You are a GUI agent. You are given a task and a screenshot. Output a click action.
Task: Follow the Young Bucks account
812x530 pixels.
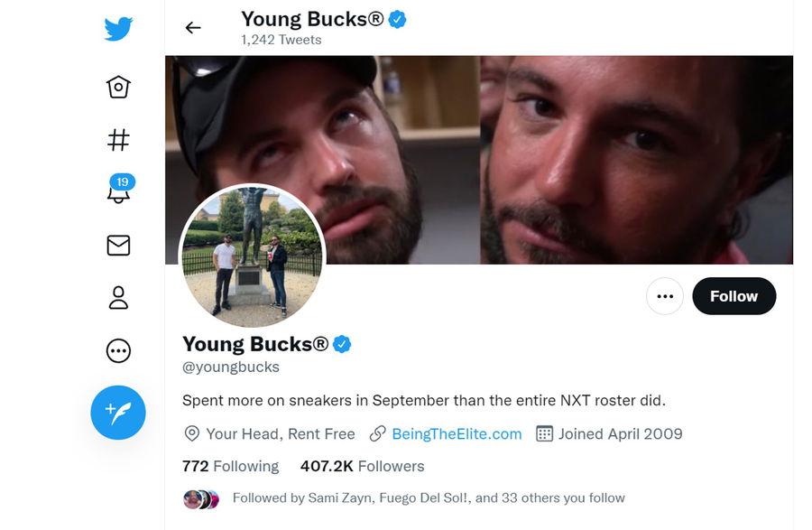[x=734, y=296]
